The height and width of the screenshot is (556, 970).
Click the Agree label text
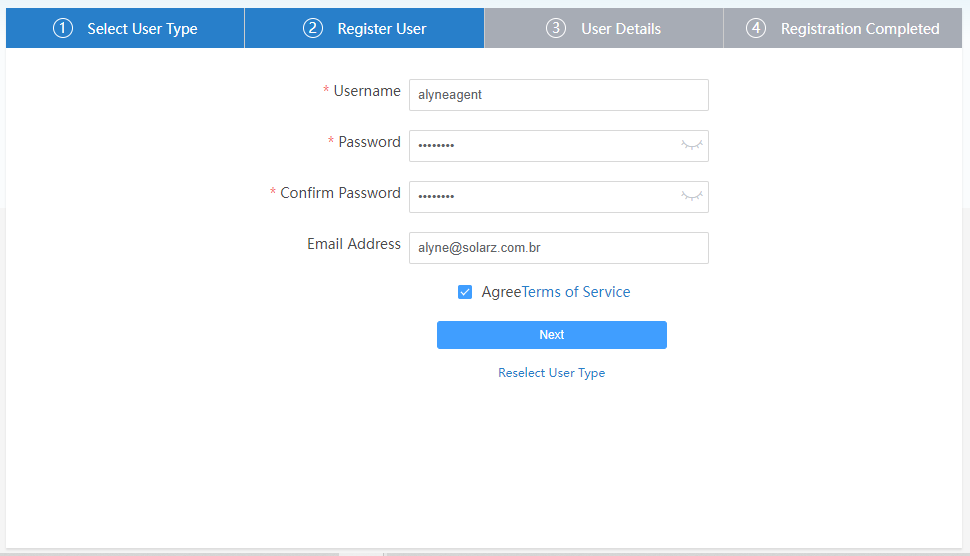500,292
